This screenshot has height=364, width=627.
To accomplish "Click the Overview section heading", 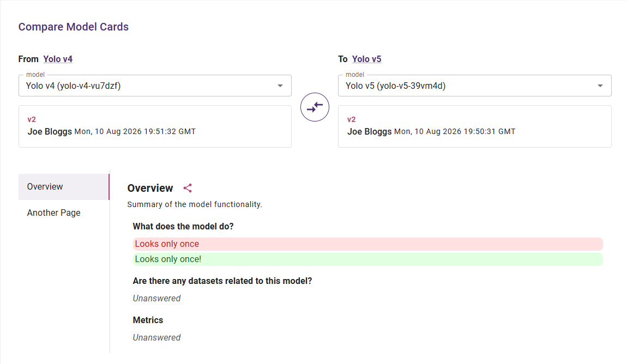I will 150,188.
